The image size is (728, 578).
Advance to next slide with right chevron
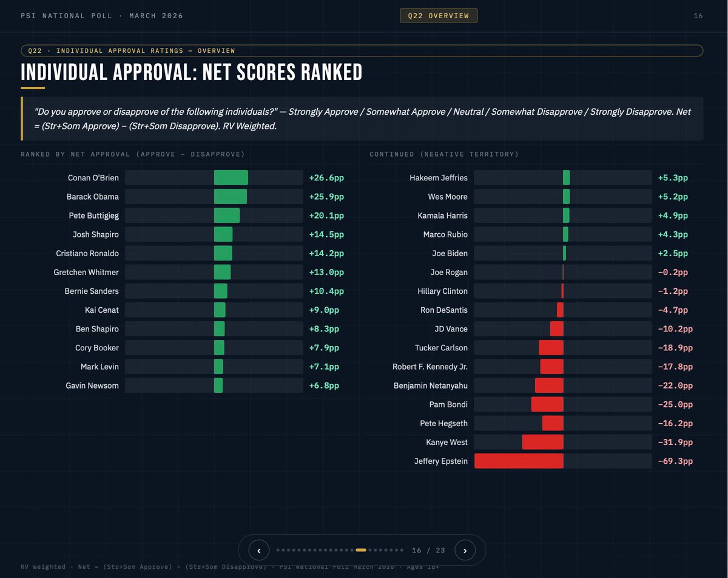point(465,550)
